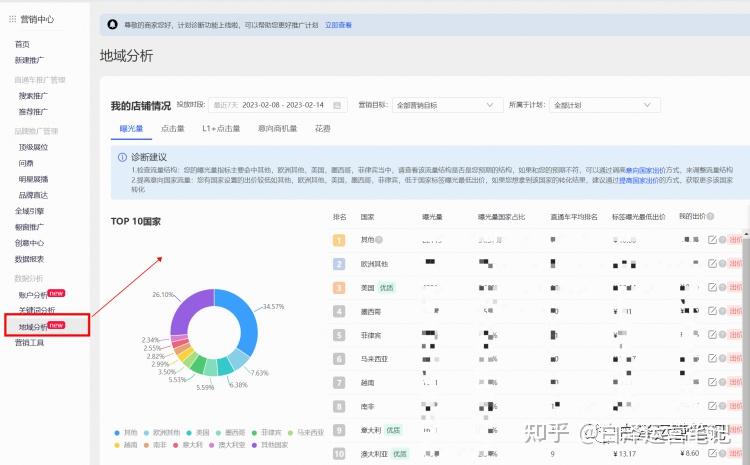Open 数据报表 in the sidebar
750x465 pixels.
coord(30,259)
